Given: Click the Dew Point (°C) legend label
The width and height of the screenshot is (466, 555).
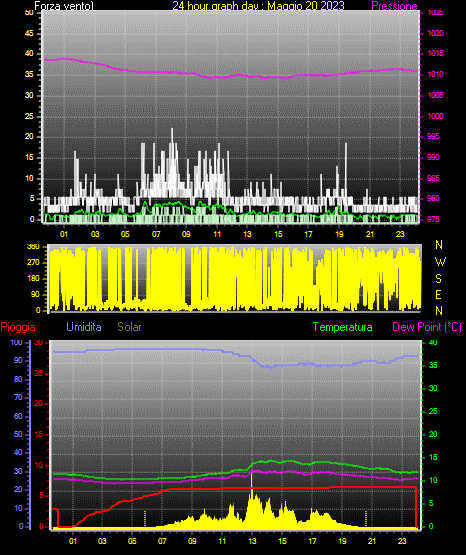Looking at the screenshot, I should coord(427,327).
